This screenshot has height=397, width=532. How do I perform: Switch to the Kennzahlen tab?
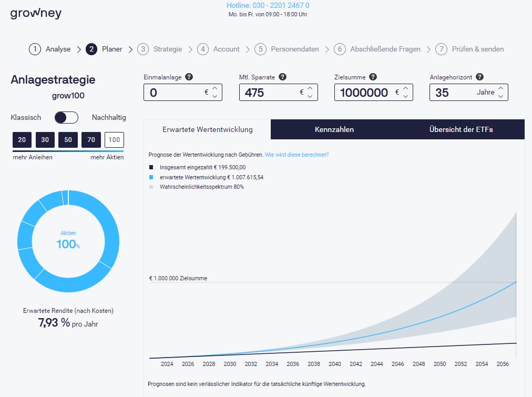click(334, 129)
